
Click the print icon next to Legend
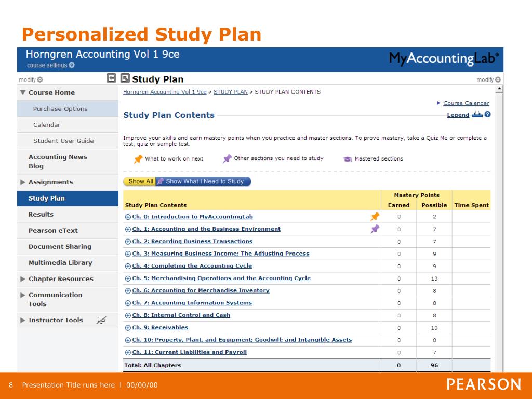point(477,115)
